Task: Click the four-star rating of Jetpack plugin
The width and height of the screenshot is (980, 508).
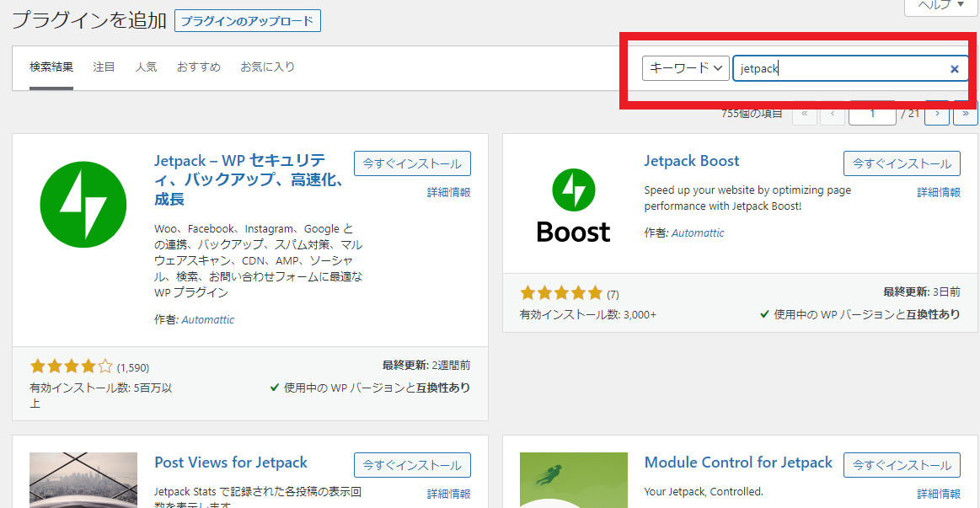Action: [71, 366]
